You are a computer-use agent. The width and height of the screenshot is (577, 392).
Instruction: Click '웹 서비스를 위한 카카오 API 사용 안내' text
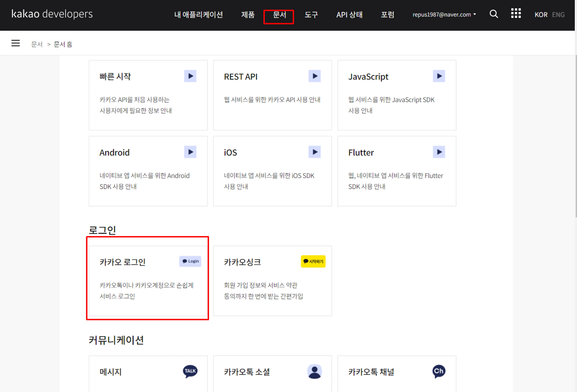coord(272,100)
